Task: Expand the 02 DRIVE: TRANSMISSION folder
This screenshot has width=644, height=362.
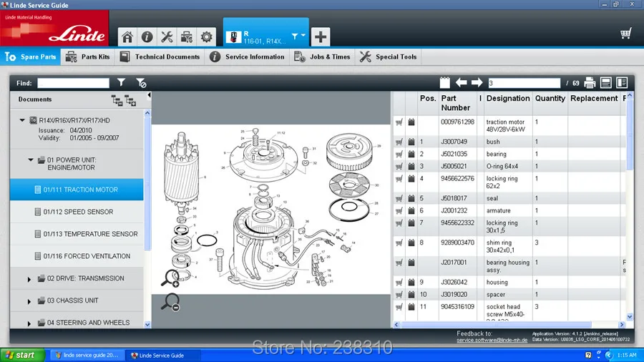Action: [x=29, y=279]
